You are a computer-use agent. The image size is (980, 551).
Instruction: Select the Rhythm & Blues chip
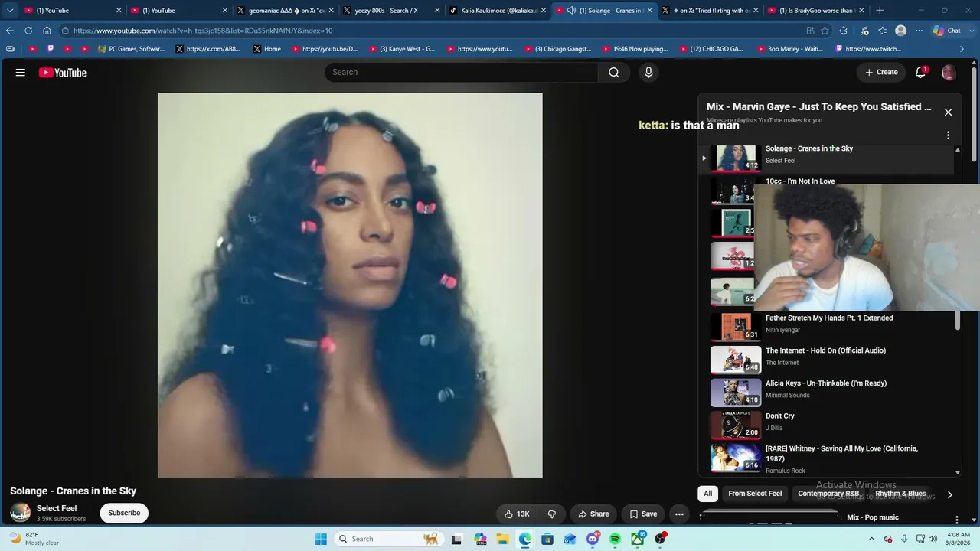click(x=900, y=494)
